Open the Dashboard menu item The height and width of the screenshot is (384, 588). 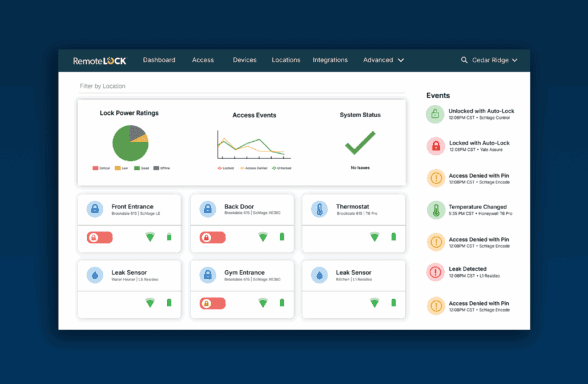tap(159, 60)
